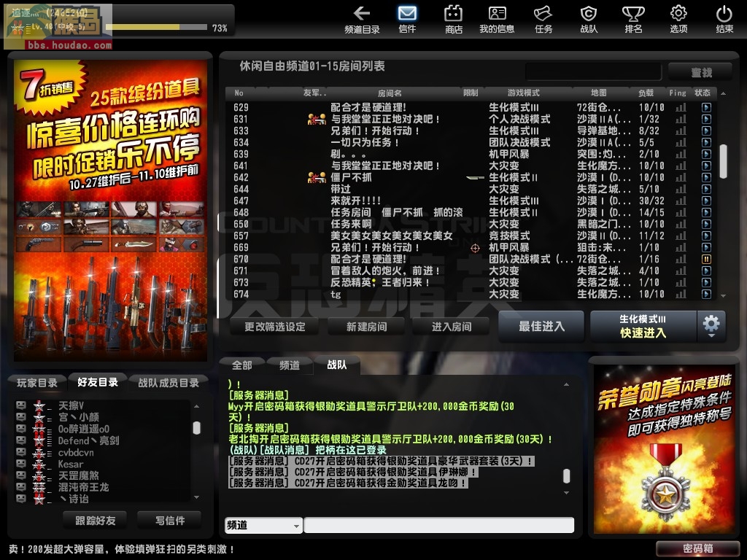The image size is (747, 560).
Task: Click the 生化模式III 快速进入 quick join button
Action: coord(643,326)
